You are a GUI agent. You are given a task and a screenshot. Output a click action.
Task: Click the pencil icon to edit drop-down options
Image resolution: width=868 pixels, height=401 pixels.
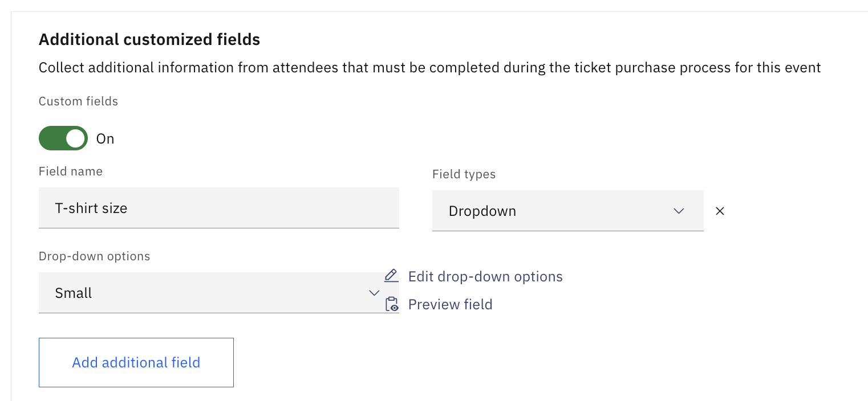391,276
